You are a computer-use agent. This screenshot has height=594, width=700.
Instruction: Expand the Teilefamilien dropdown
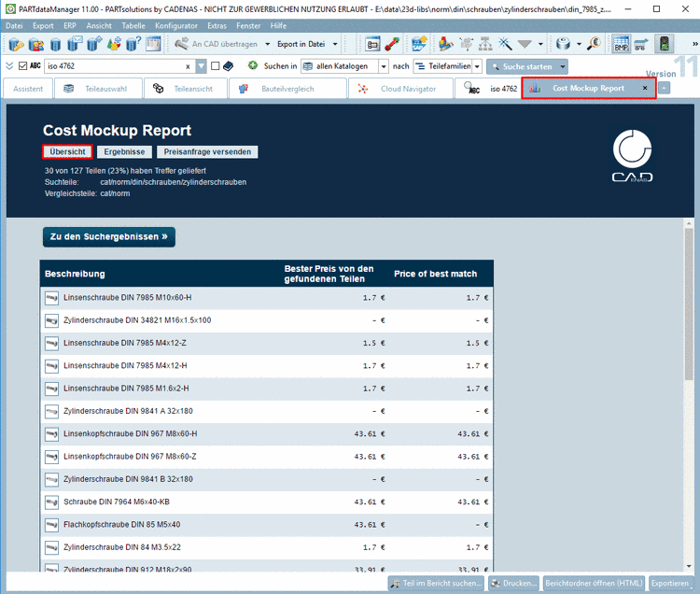click(x=477, y=66)
